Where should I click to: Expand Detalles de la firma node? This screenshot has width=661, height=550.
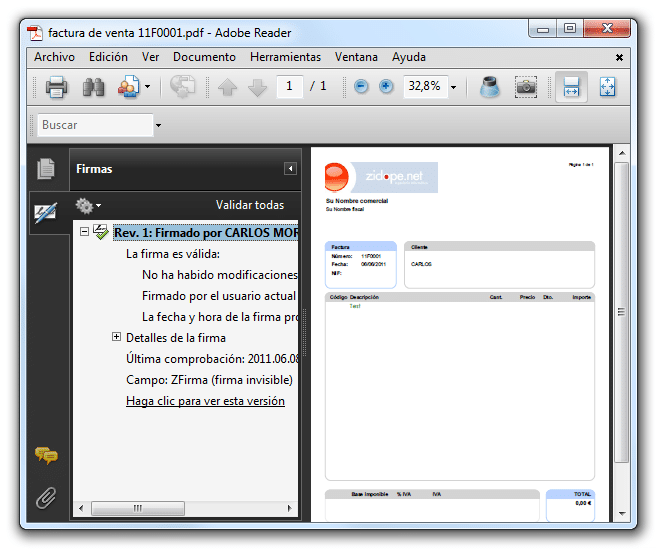click(116, 336)
